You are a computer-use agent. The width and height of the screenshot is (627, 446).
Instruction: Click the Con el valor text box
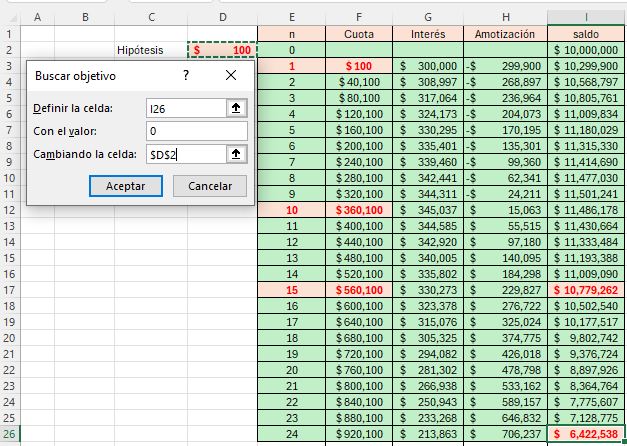195,131
